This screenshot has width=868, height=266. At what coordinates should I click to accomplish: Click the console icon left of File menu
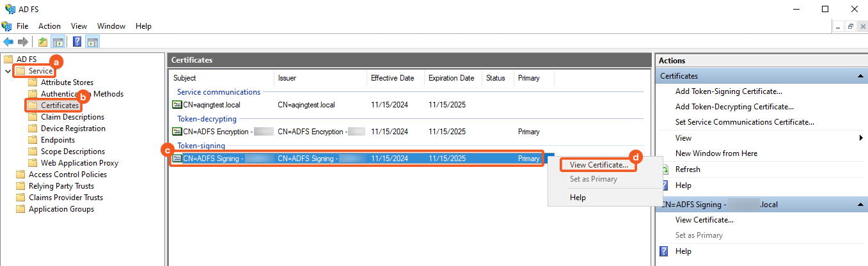pyautogui.click(x=6, y=26)
